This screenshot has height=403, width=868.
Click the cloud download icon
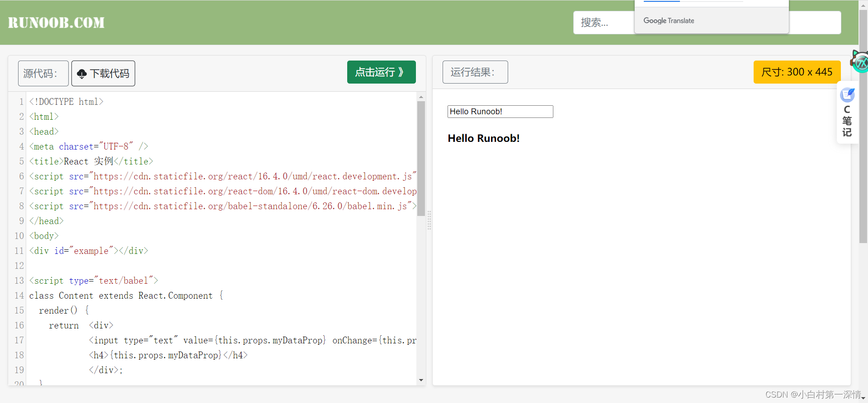coord(82,74)
